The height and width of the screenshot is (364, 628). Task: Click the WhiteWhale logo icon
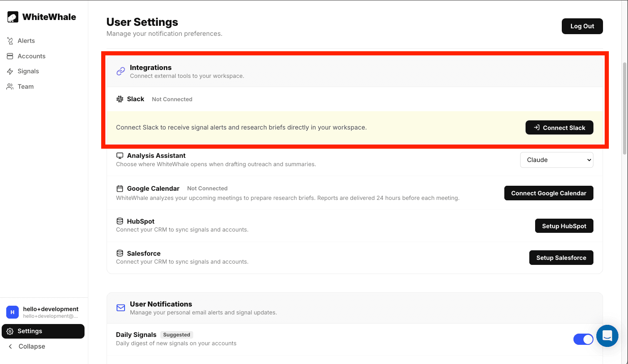(13, 17)
